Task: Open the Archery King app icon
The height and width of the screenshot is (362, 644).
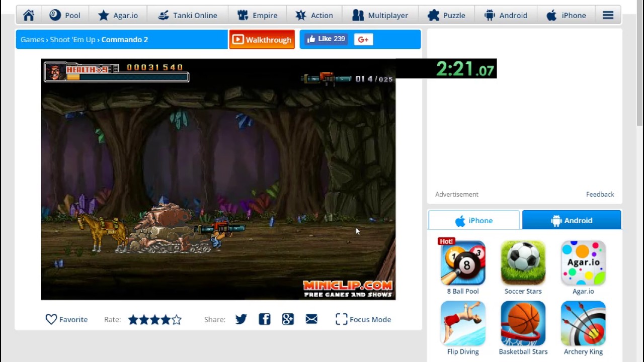Action: pos(583,323)
